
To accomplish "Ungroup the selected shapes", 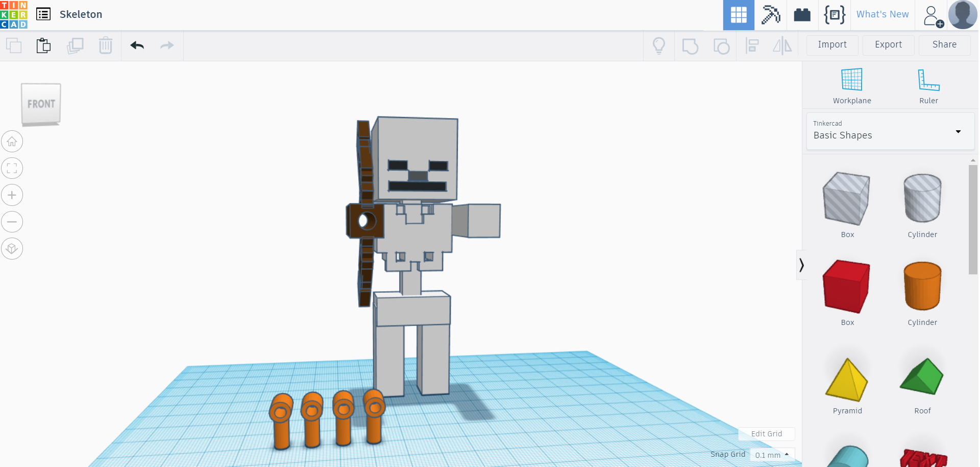I will [x=721, y=45].
